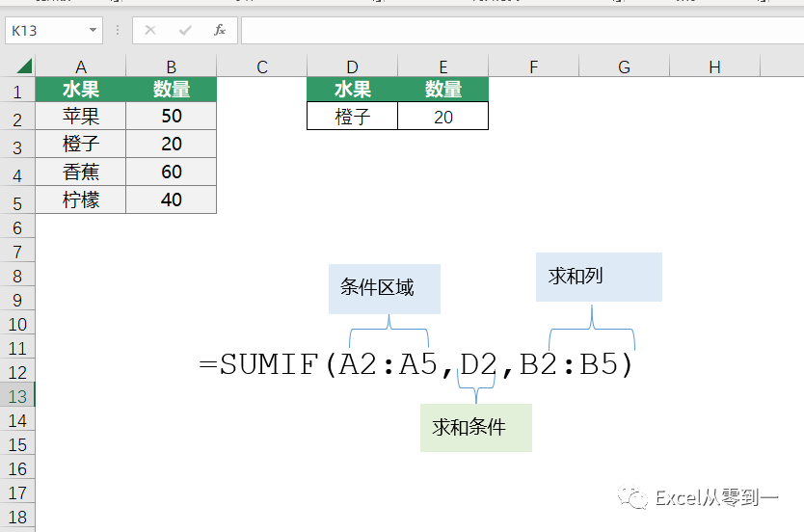804x532 pixels.
Task: Click the cancel X icon in formula bar
Action: [x=150, y=30]
